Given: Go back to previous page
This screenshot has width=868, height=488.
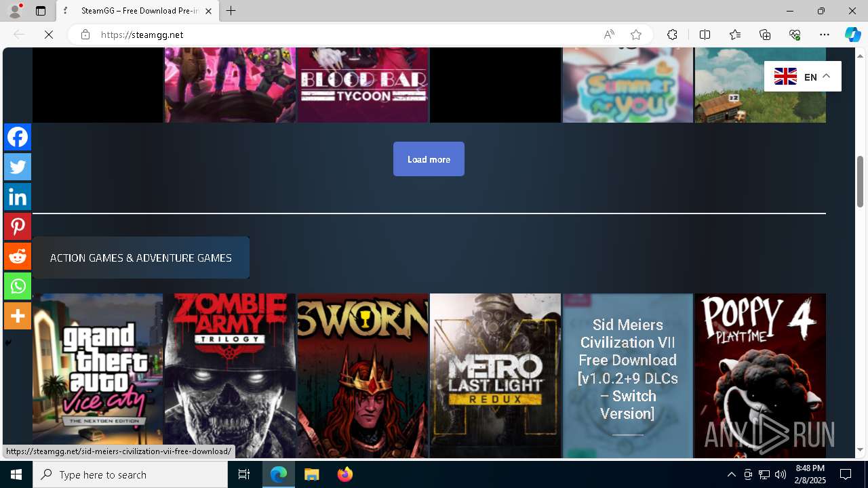Looking at the screenshot, I should [19, 35].
